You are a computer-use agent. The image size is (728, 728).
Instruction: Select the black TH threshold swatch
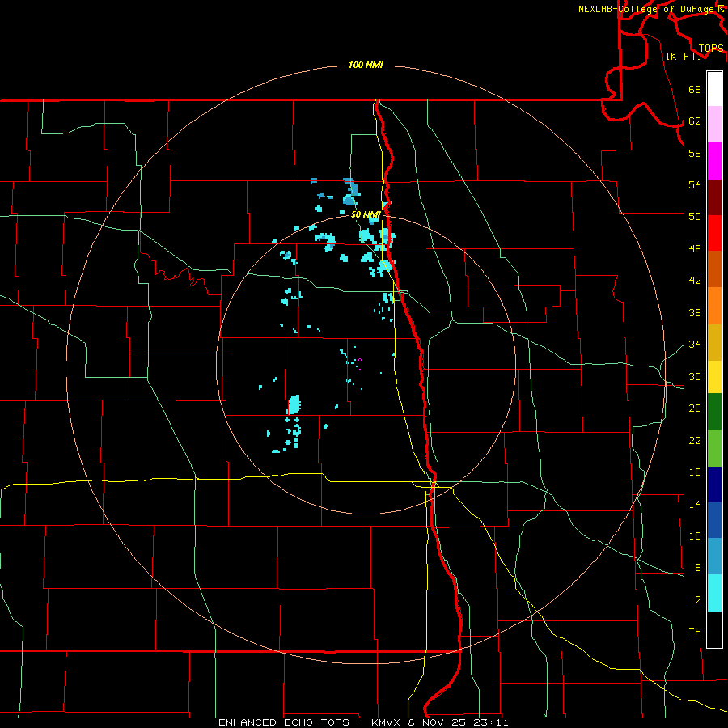tap(714, 629)
